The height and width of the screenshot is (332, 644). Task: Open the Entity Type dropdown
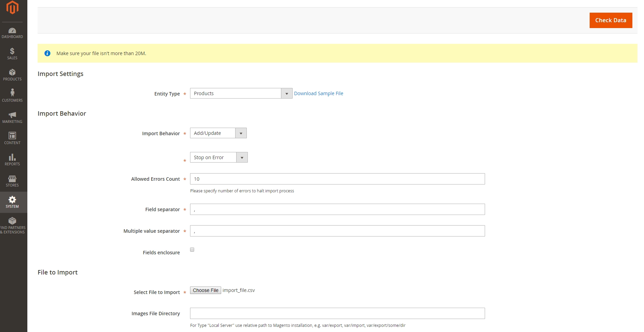click(241, 93)
